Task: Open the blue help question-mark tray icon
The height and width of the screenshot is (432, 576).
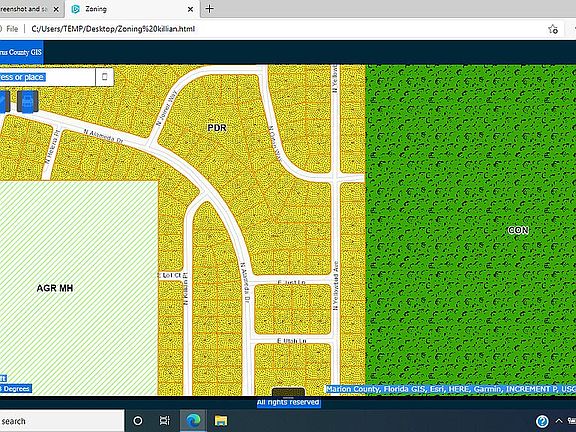Action: tap(542, 421)
